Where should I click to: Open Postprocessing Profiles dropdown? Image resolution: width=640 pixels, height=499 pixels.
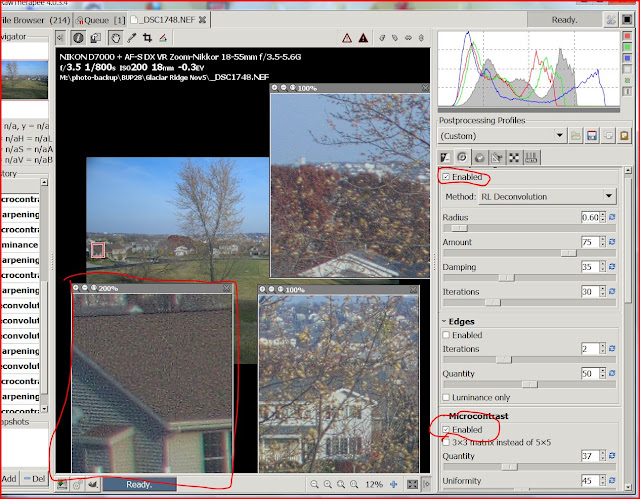[502, 135]
